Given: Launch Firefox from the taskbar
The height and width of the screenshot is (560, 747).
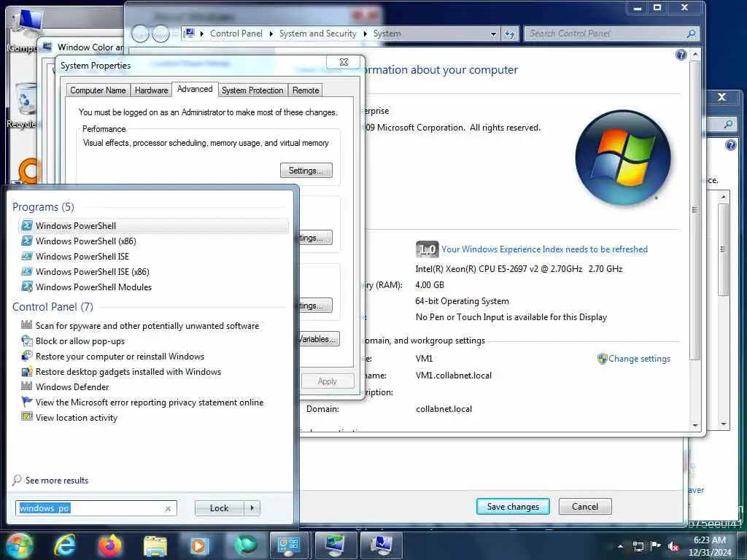Looking at the screenshot, I should pyautogui.click(x=109, y=545).
